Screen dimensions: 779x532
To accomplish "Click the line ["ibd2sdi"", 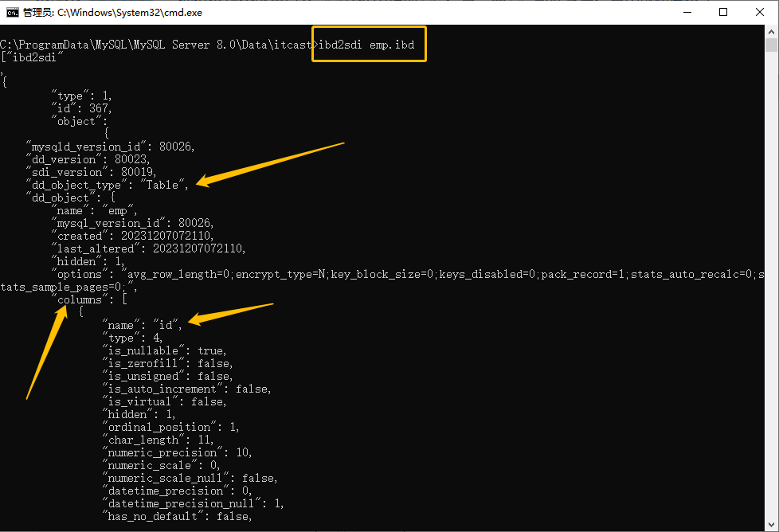I will click(x=33, y=57).
